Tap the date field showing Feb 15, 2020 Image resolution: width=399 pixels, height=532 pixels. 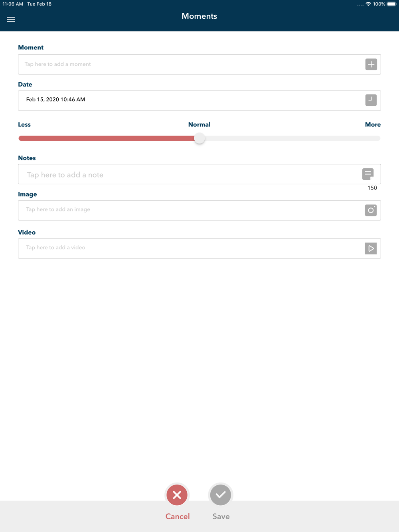188,100
